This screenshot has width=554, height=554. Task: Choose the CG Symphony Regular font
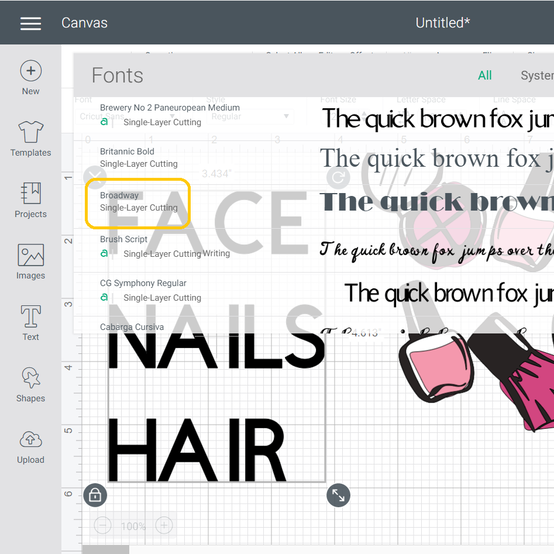click(143, 283)
